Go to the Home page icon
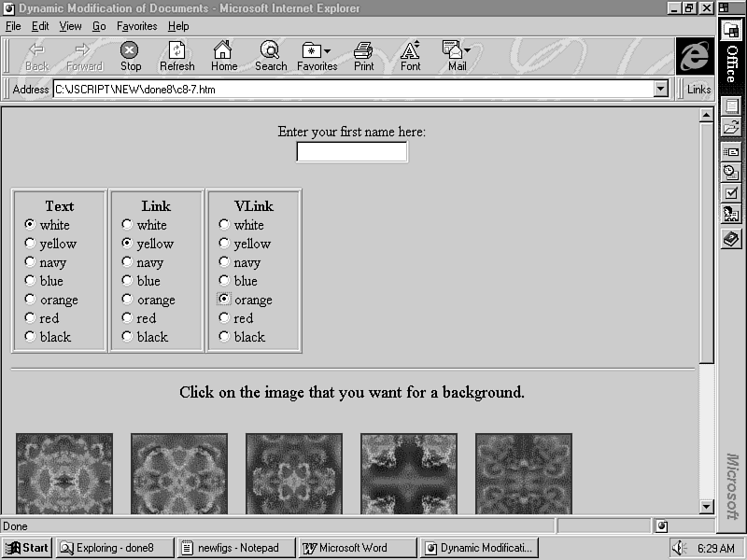 [223, 50]
